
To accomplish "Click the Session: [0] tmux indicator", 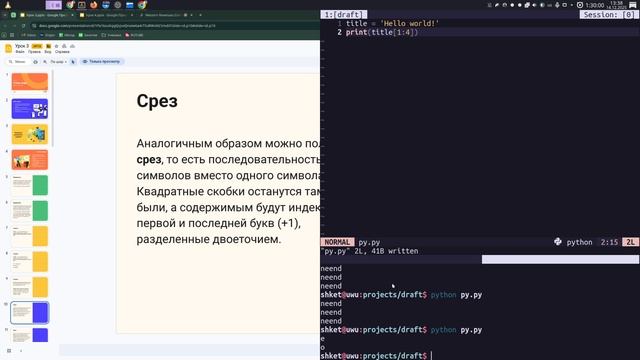I will tap(609, 15).
